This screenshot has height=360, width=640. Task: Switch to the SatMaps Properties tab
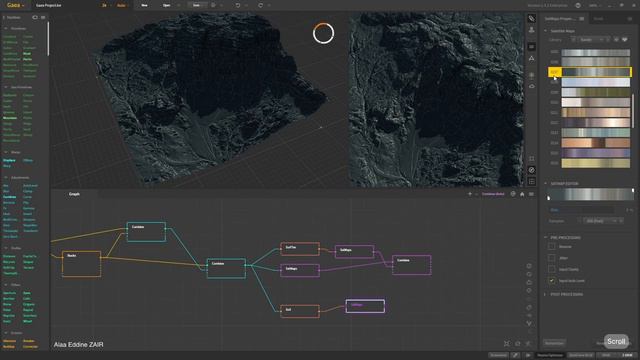tap(559, 18)
